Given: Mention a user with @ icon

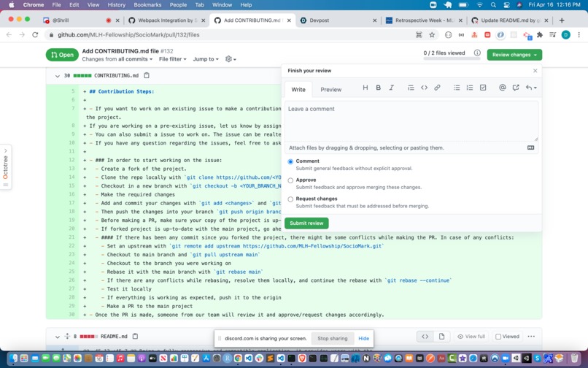Looking at the screenshot, I should pyautogui.click(x=503, y=88).
